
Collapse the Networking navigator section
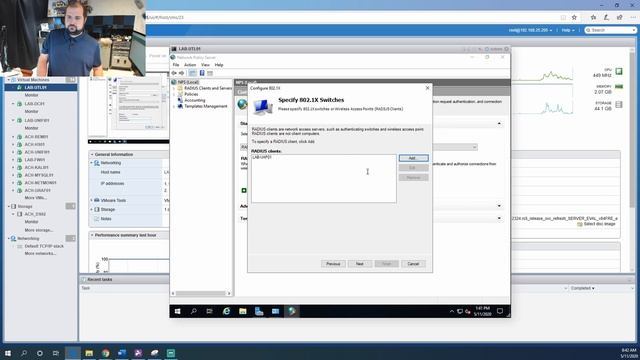click(8, 238)
